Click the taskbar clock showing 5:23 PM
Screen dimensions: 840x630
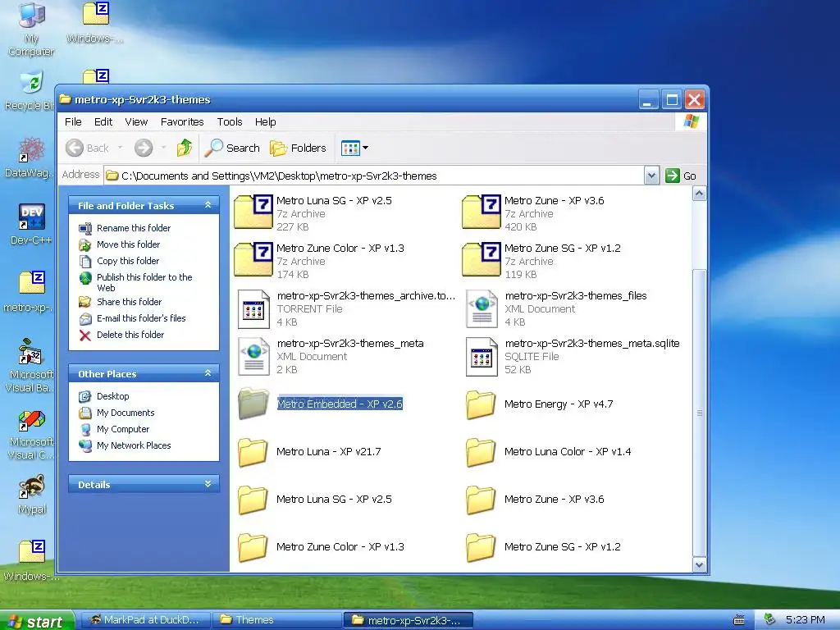click(806, 620)
